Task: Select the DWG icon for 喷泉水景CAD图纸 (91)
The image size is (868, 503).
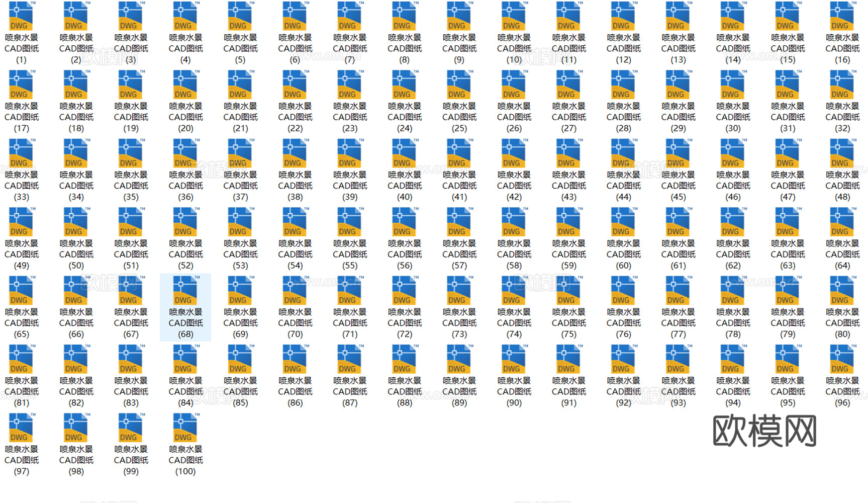Action: tap(568, 359)
